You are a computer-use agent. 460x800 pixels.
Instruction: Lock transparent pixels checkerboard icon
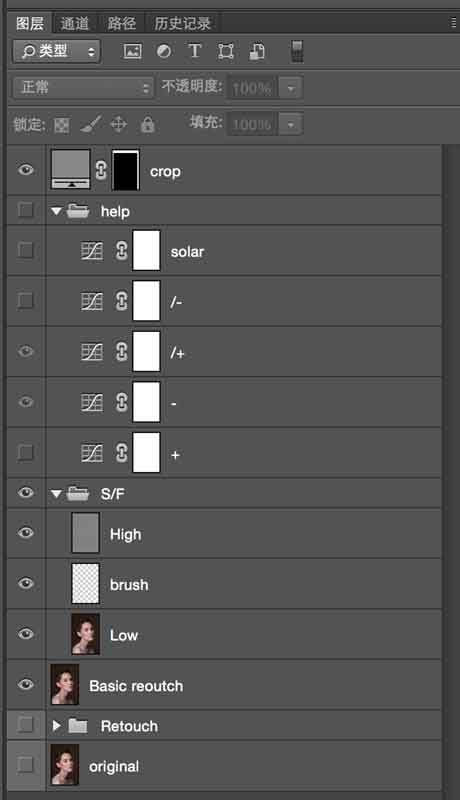[x=62, y=125]
